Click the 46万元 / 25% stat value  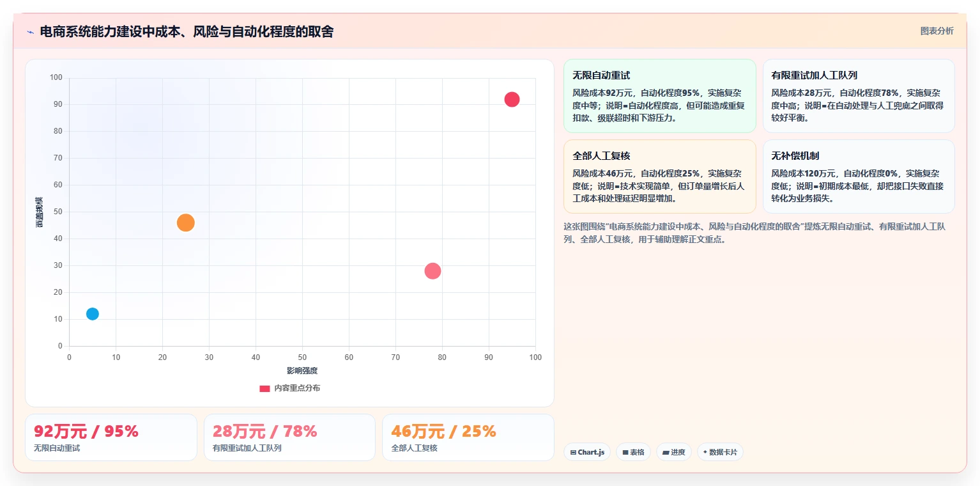coord(443,432)
